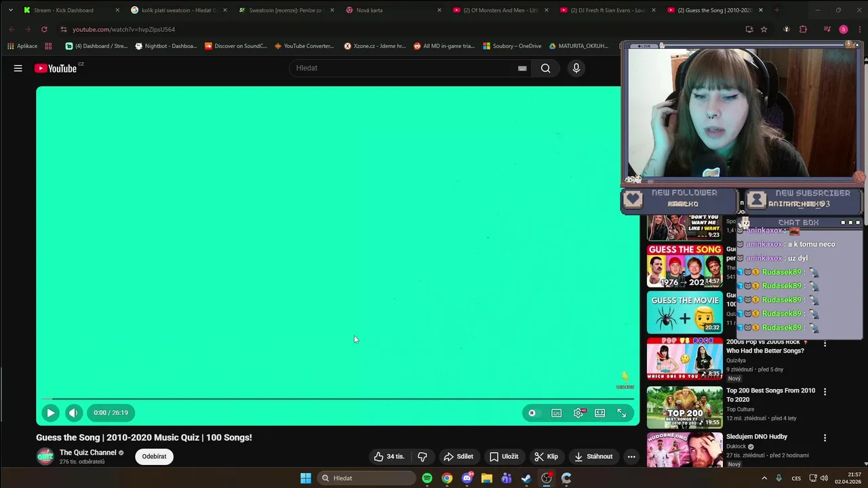Open The Quiz Channel avatar
The height and width of the screenshot is (488, 868).
pos(45,456)
